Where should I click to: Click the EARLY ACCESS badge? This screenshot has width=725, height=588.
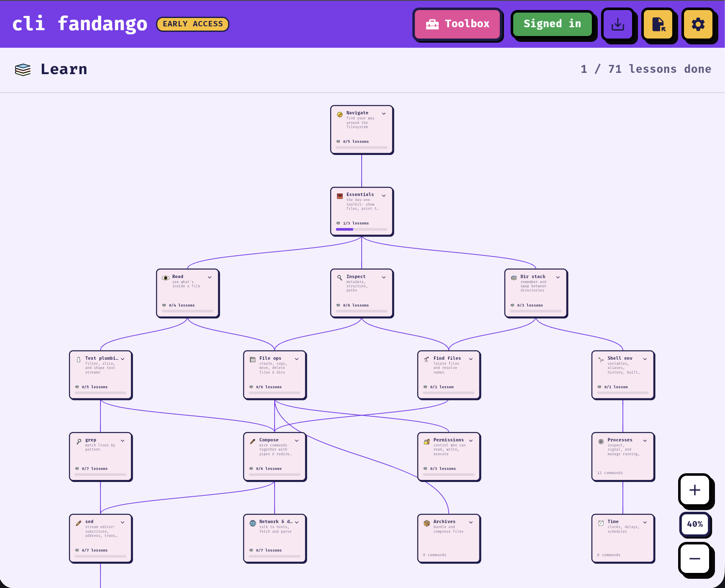(x=193, y=24)
